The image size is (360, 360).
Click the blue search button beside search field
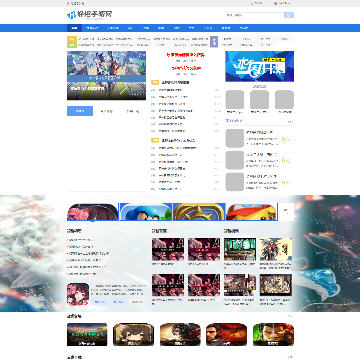coord(289,15)
